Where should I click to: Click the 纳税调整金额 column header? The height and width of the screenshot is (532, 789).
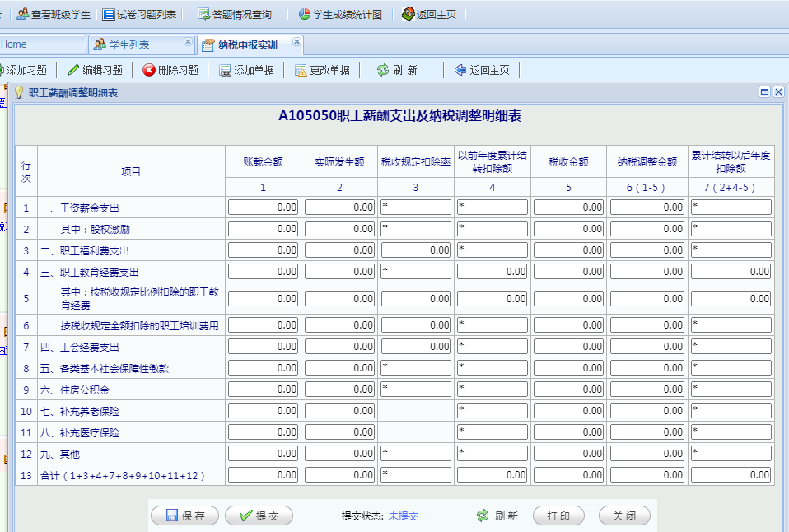647,162
